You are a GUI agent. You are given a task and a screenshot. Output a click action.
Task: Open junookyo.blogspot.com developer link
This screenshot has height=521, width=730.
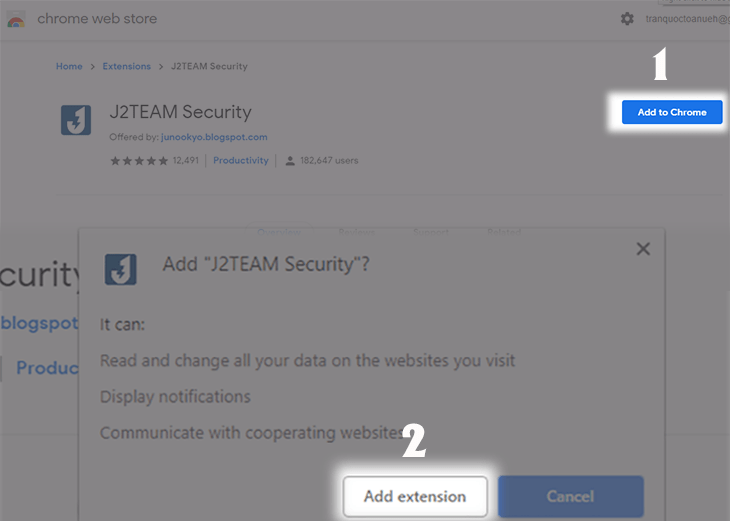pos(214,137)
